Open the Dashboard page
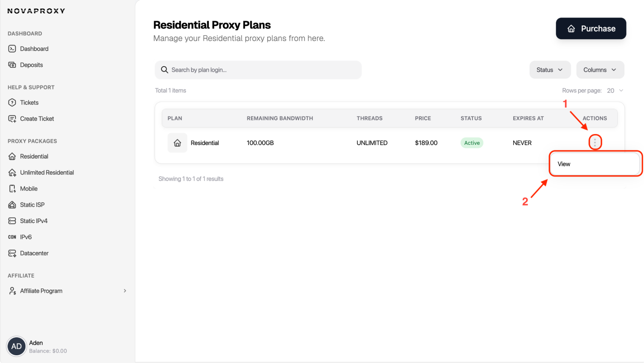The height and width of the screenshot is (363, 644). (34, 48)
